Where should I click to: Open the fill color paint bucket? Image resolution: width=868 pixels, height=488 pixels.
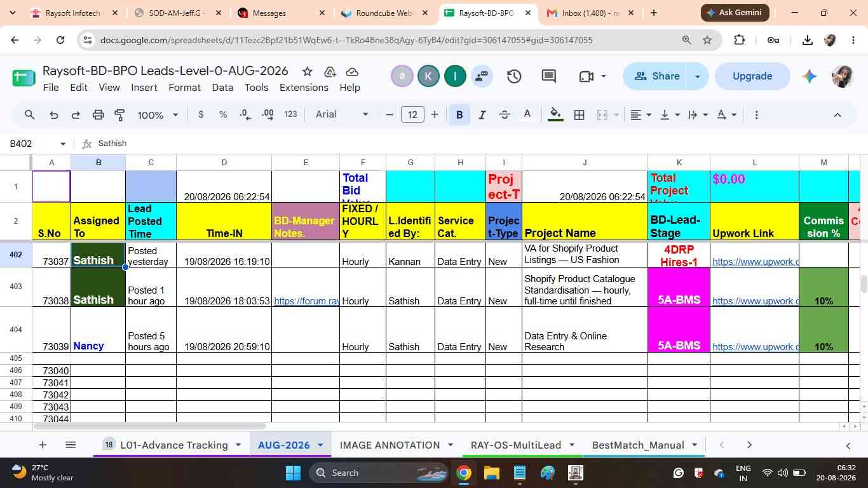pos(555,115)
